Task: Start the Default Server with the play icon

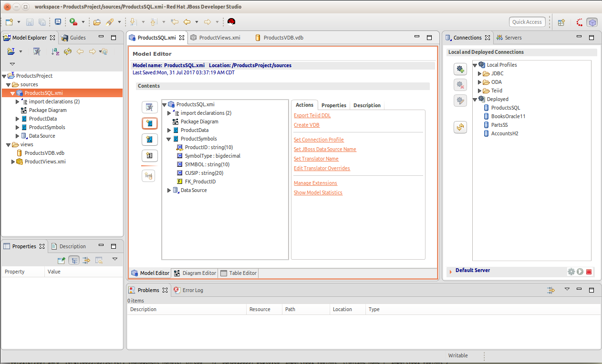Action: pyautogui.click(x=580, y=272)
